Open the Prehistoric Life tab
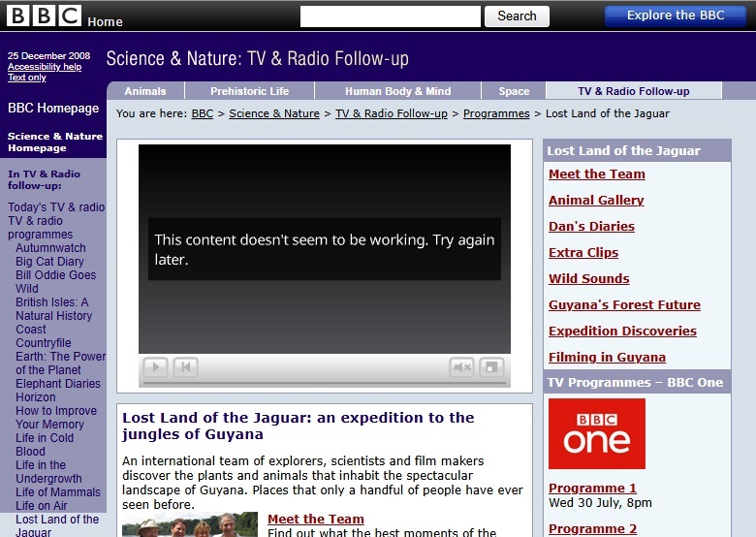The height and width of the screenshot is (537, 756). (x=249, y=91)
